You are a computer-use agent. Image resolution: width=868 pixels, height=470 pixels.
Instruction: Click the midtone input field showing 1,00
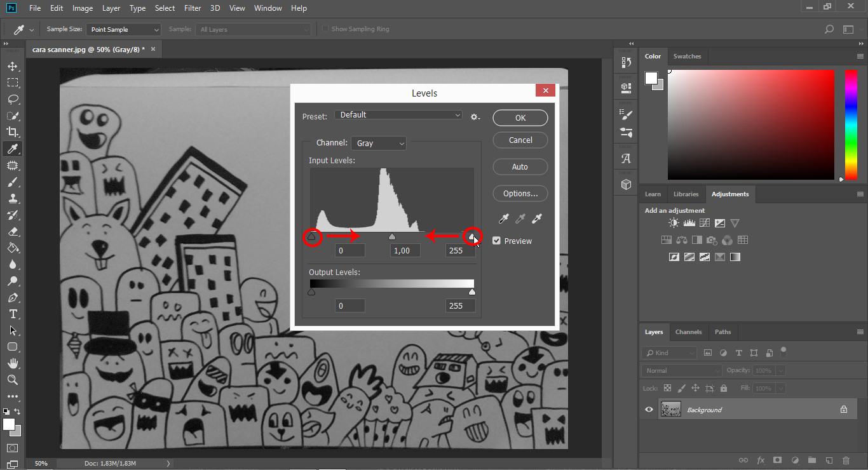click(x=405, y=251)
